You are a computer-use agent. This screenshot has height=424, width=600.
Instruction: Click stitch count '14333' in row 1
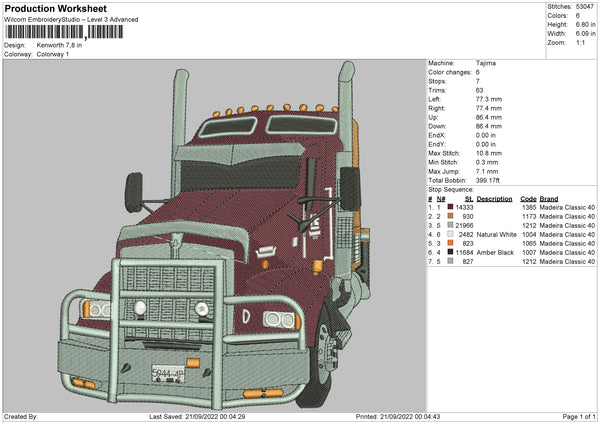coord(465,207)
